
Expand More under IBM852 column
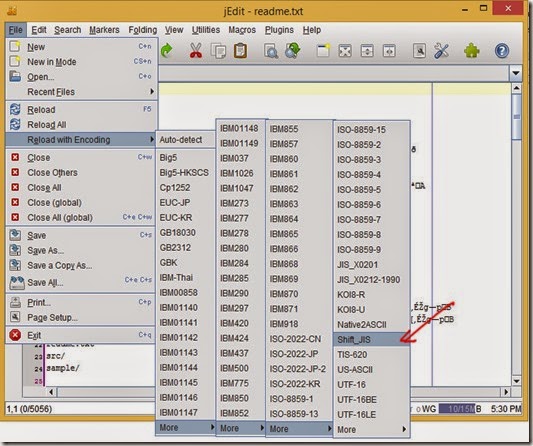click(x=241, y=428)
